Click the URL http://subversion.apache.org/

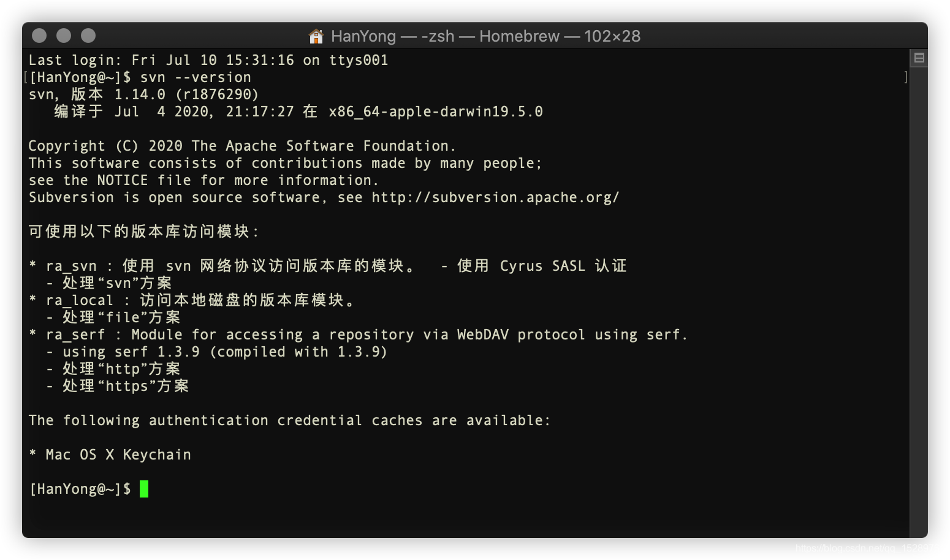495,197
